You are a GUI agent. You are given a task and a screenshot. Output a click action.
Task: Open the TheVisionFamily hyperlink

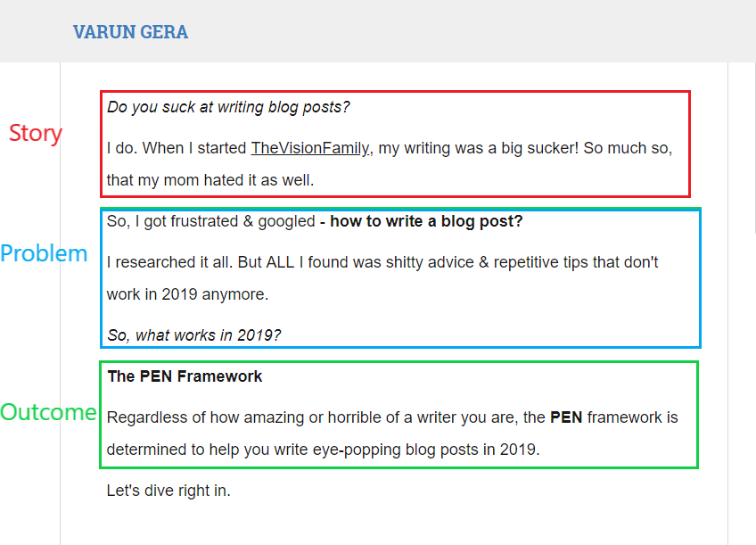[x=310, y=148]
